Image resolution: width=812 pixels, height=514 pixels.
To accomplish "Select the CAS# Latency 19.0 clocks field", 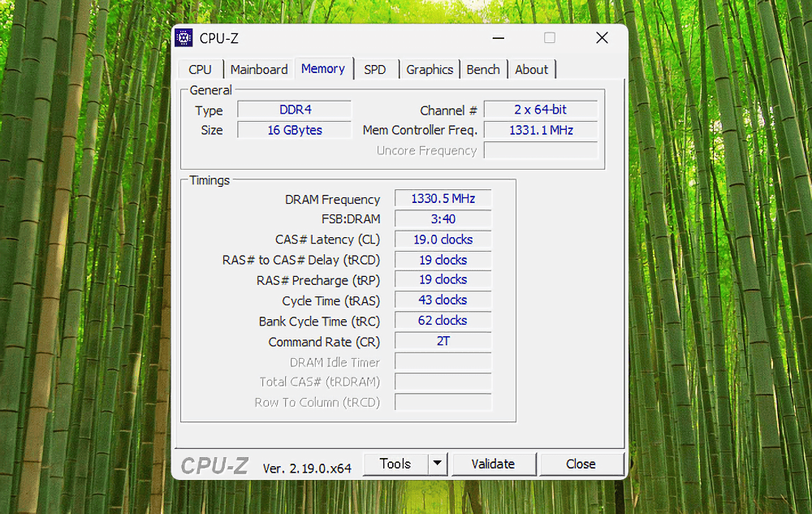I will coord(443,239).
